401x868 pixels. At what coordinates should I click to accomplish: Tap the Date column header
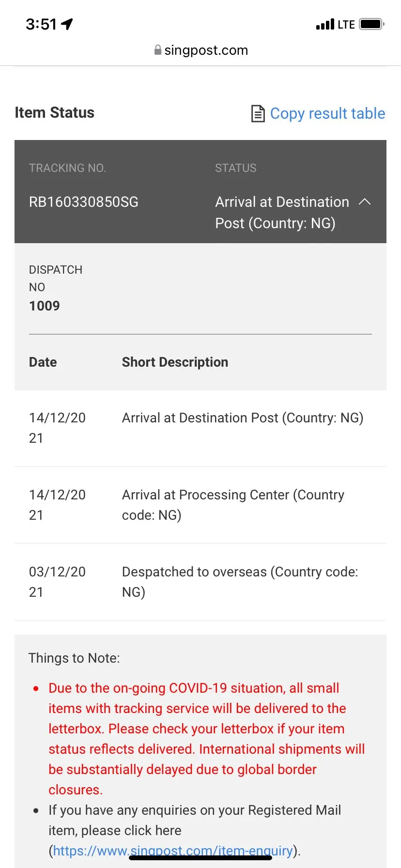[x=43, y=362]
